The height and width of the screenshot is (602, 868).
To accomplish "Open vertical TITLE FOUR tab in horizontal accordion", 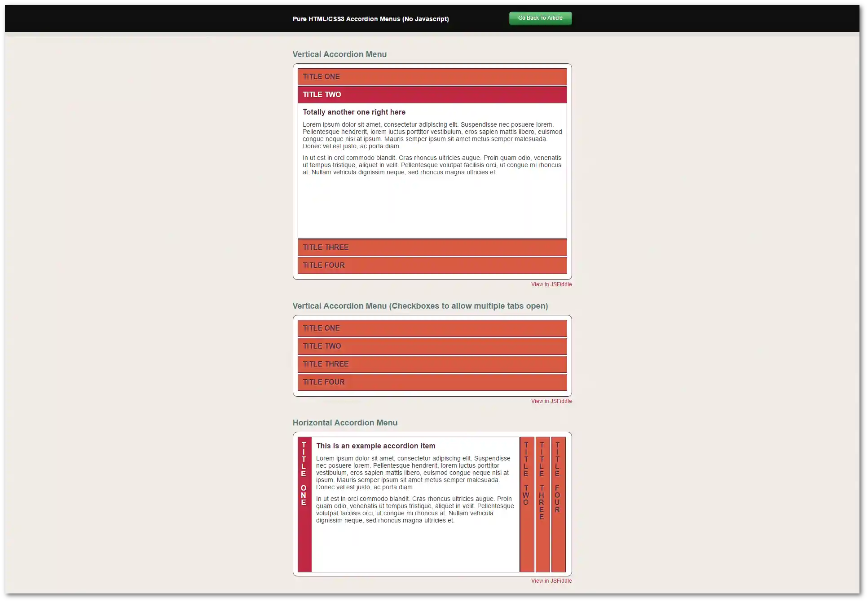I will [x=558, y=503].
